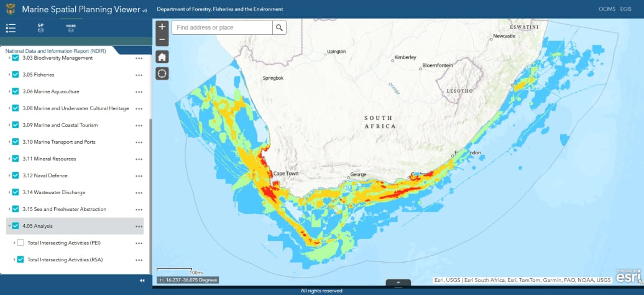Switch to the SP layers tab
This screenshot has width=644, height=295.
click(40, 27)
